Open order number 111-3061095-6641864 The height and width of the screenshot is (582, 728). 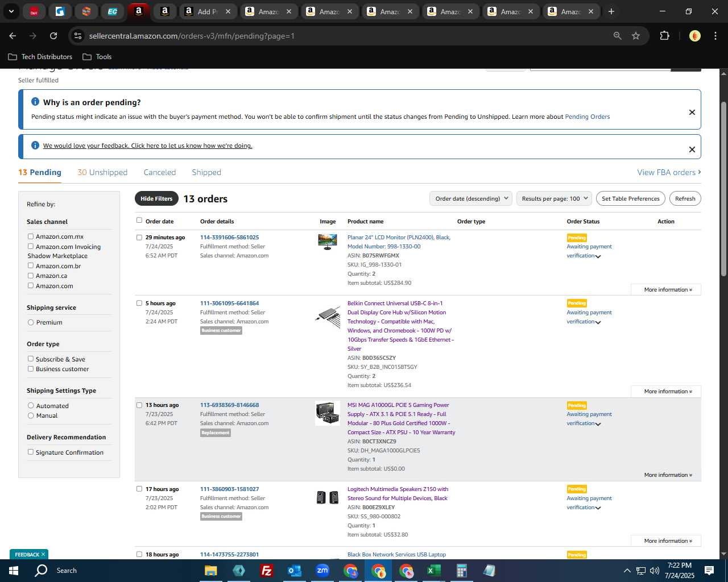229,304
